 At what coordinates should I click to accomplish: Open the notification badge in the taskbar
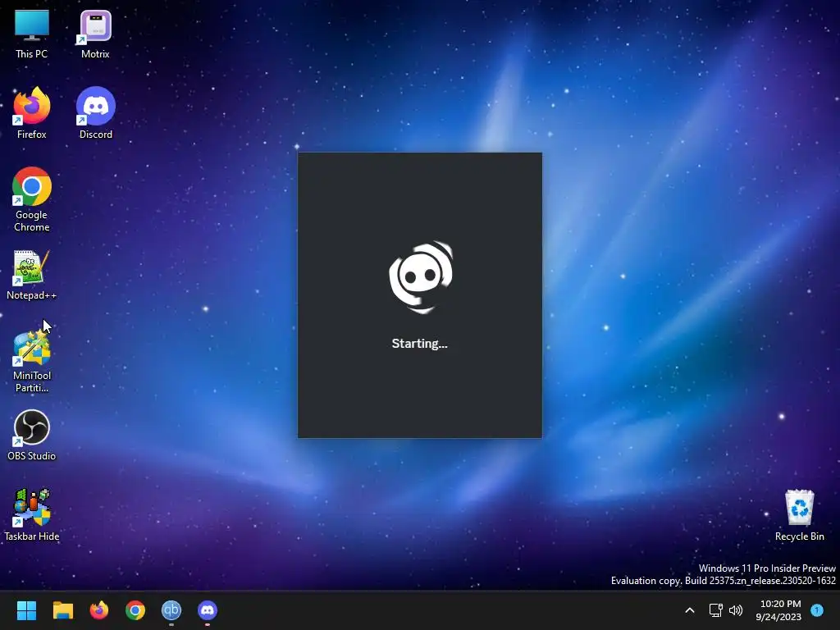(817, 609)
